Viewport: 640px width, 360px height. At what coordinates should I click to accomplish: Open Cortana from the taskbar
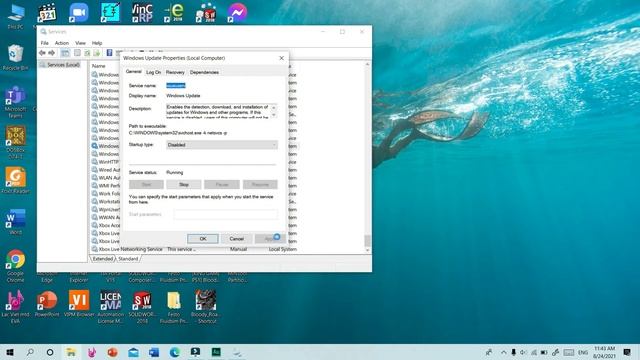click(50, 352)
